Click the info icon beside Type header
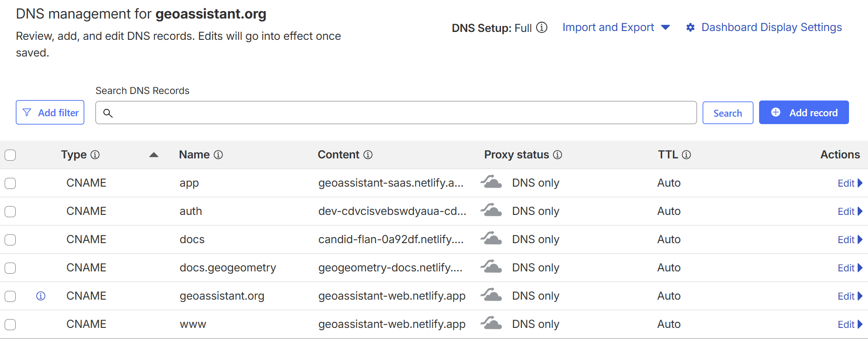Viewport: 868px width, 339px height. (x=95, y=155)
